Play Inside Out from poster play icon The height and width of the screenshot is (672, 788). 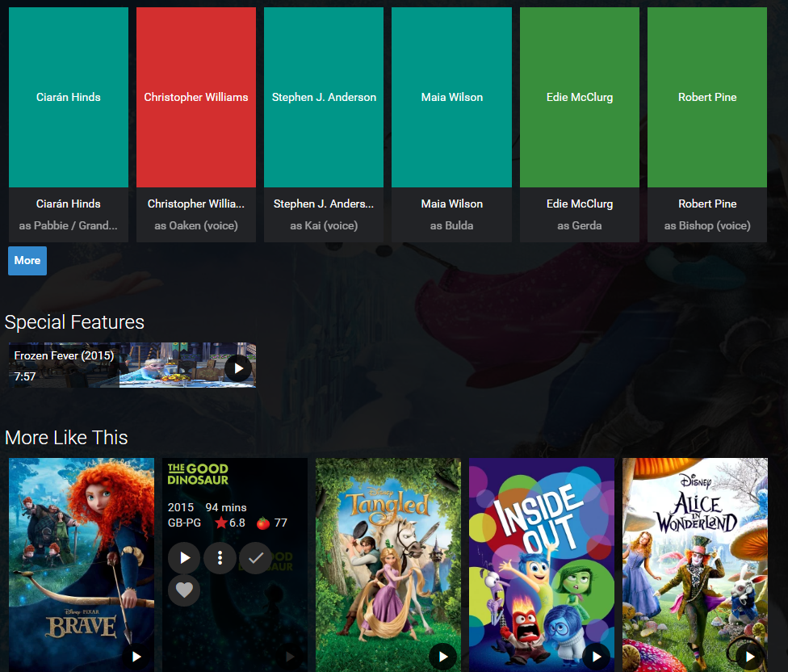[597, 657]
